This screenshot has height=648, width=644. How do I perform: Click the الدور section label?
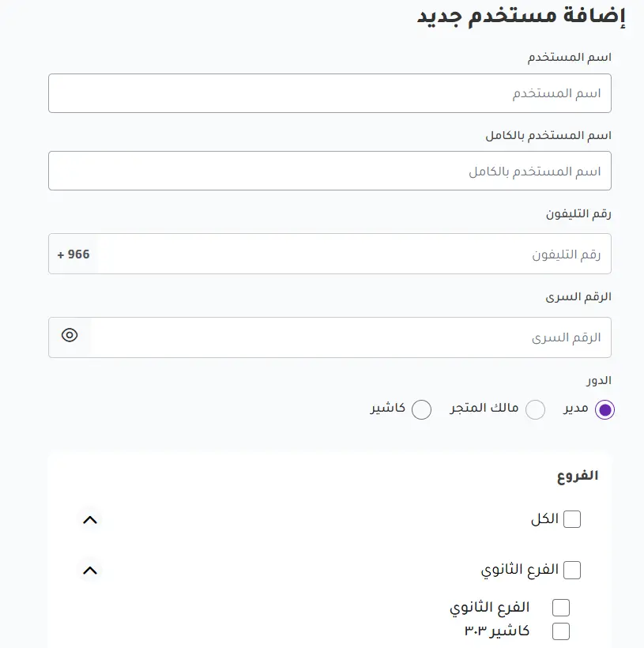pos(601,380)
